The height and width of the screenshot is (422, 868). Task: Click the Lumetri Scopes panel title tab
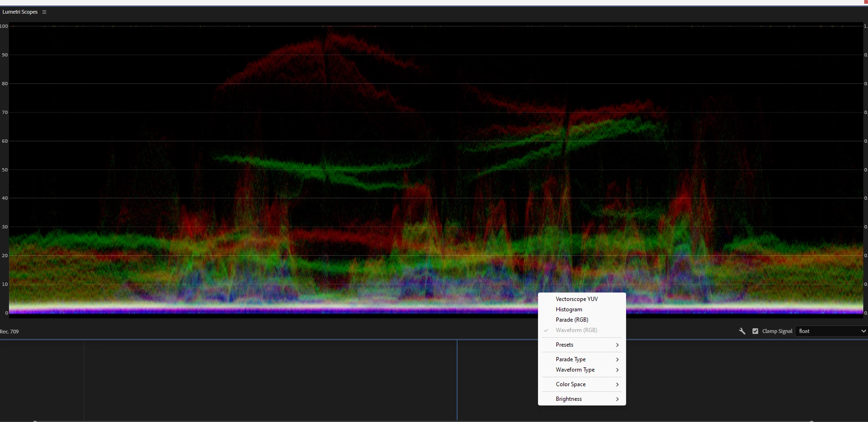(x=20, y=12)
